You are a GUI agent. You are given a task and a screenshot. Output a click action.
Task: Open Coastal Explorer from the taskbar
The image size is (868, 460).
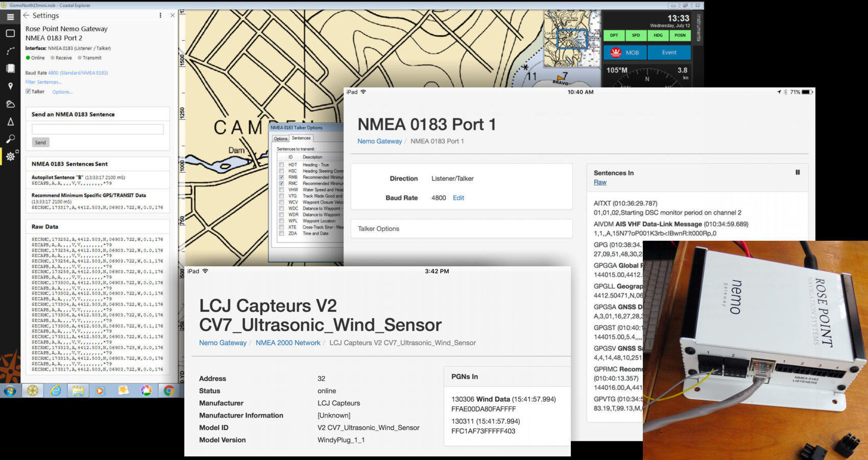pyautogui.click(x=33, y=391)
